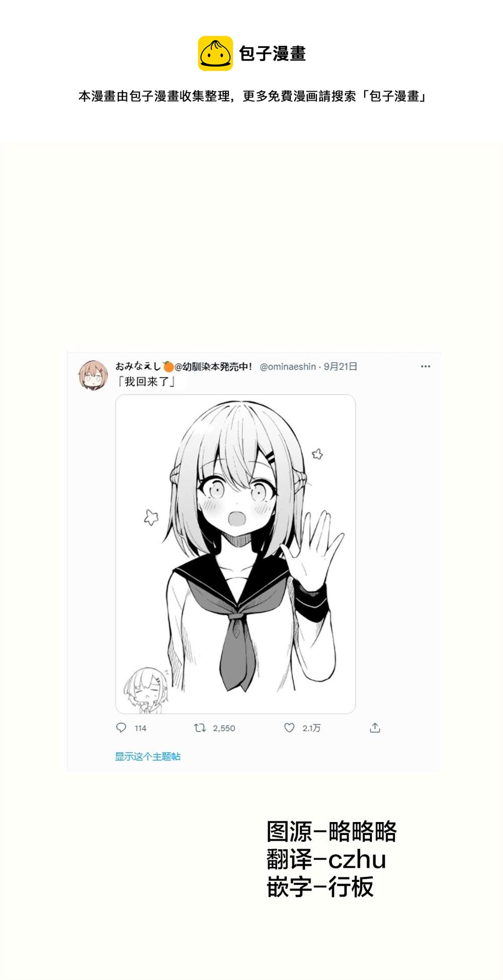Viewport: 503px width, 980px height.
Task: Open the three-dot more options menu
Action: pos(426,366)
